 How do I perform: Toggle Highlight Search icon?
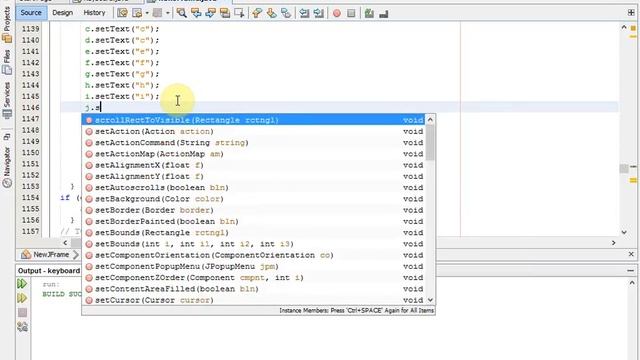[x=225, y=13]
